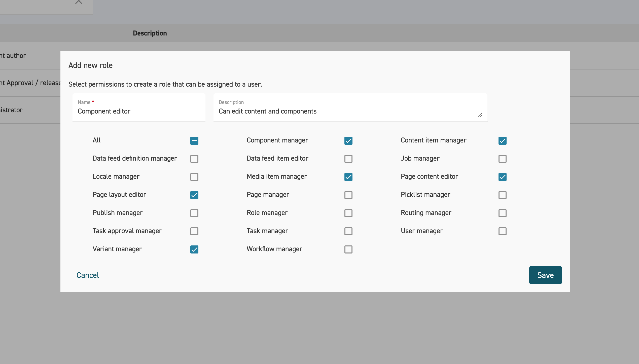This screenshot has width=639, height=364.
Task: Click the 'Routing manager' label
Action: (426, 213)
